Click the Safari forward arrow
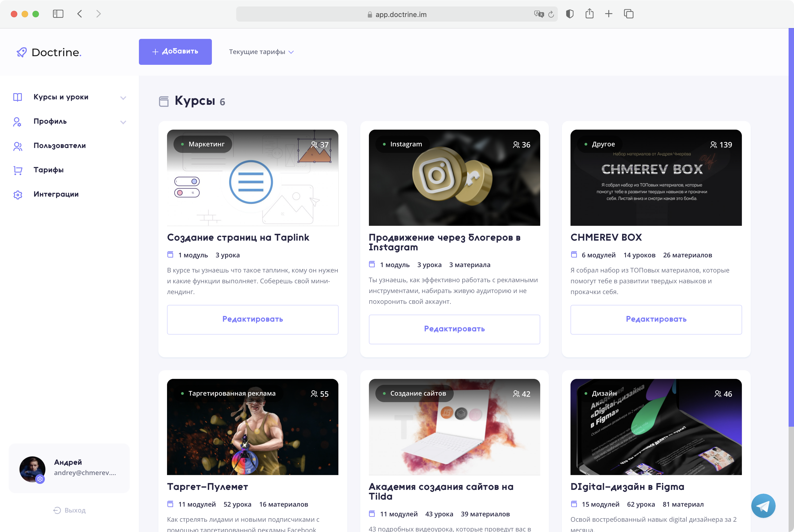Image resolution: width=794 pixels, height=532 pixels. click(98, 14)
